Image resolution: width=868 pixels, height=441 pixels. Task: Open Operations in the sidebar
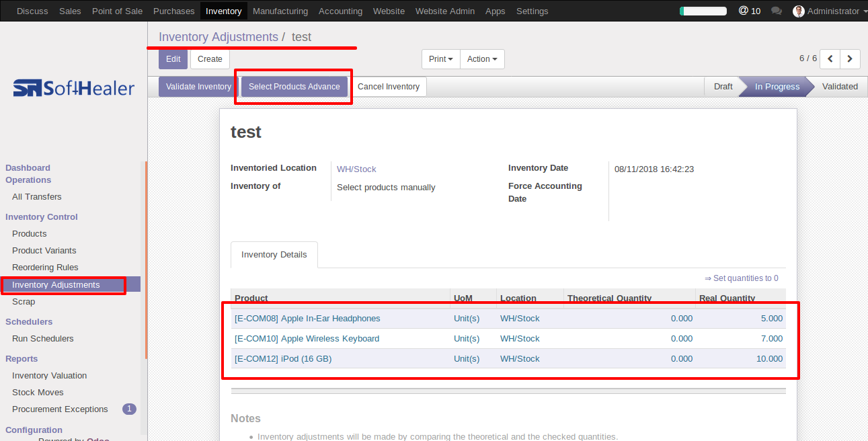28,180
